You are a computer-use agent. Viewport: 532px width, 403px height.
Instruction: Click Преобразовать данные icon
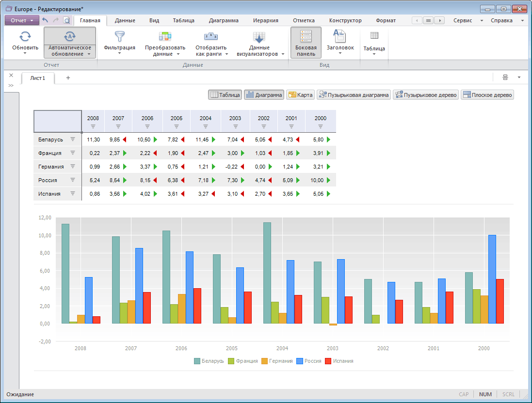point(165,36)
